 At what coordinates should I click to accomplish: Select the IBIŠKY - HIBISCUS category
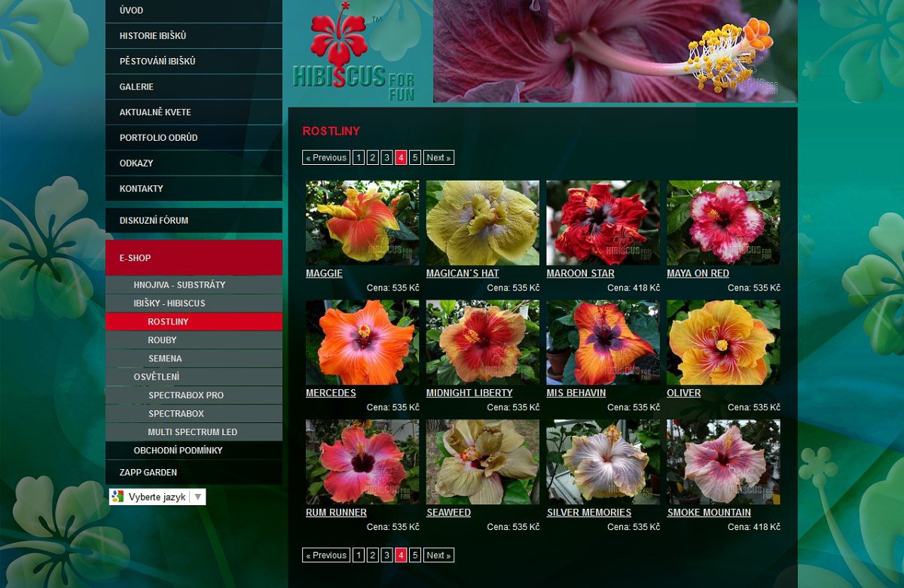(x=194, y=303)
